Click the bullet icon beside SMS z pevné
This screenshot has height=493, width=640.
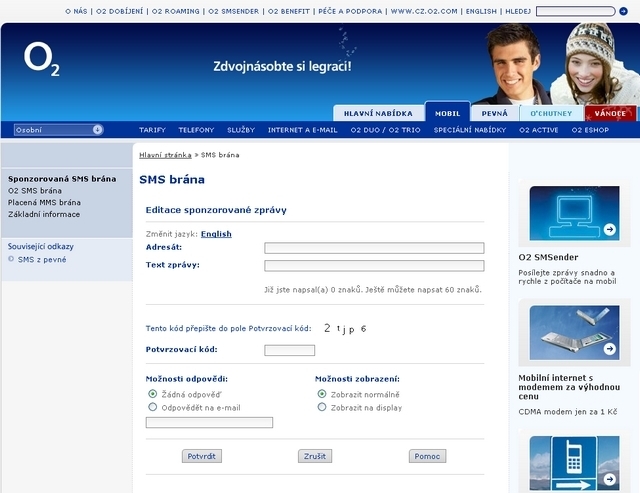point(11,259)
